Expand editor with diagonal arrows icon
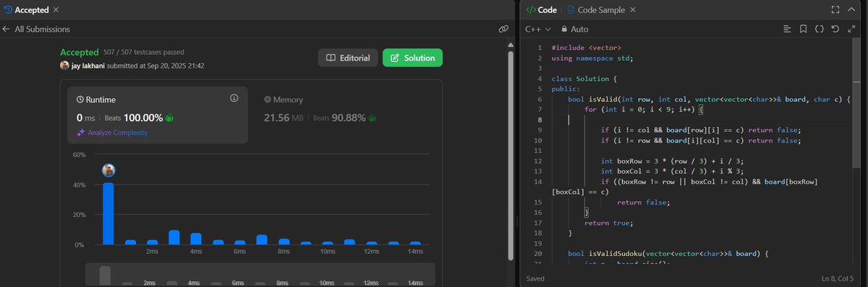 coord(852,29)
